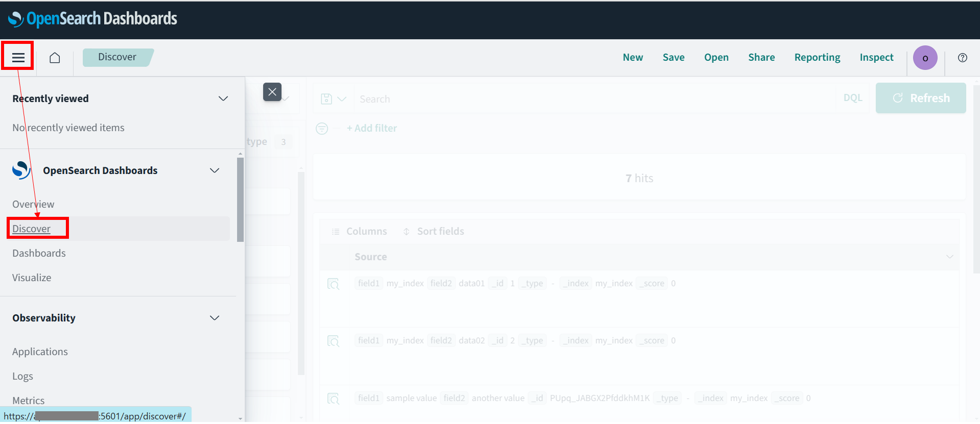The height and width of the screenshot is (424, 980).
Task: Collapse the OpenSearch Dashboards nav group
Action: click(214, 170)
